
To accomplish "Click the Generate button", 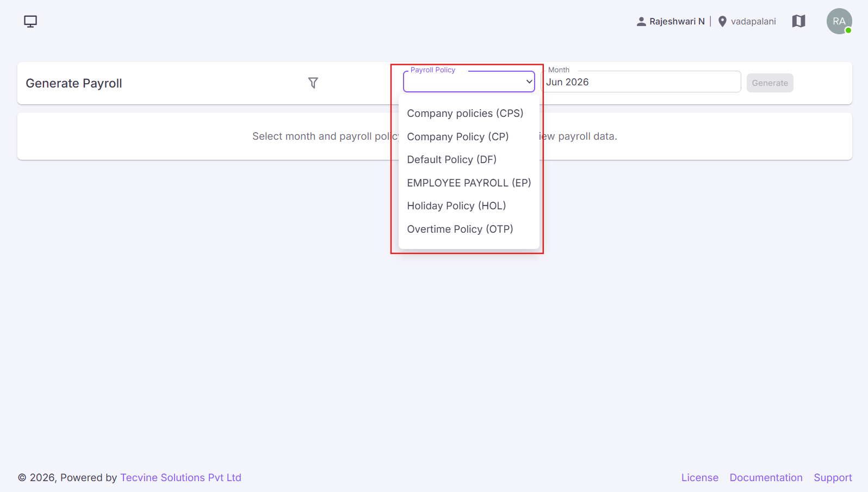I will coord(770,83).
